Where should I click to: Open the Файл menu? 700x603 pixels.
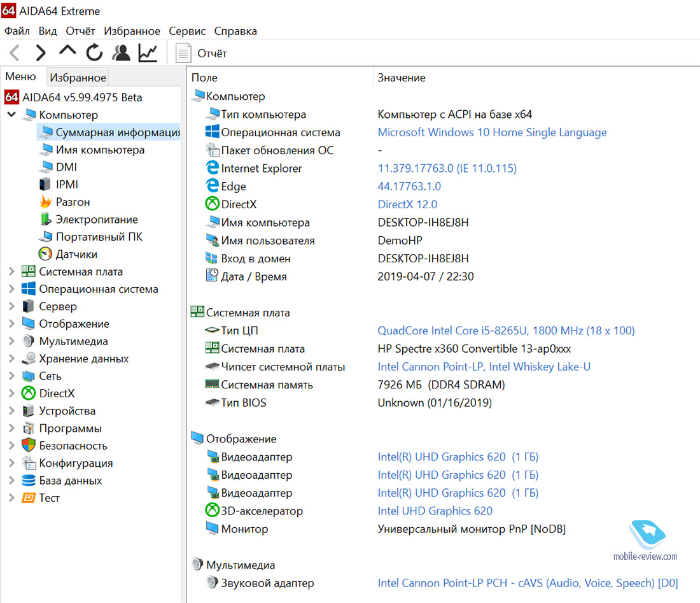17,31
